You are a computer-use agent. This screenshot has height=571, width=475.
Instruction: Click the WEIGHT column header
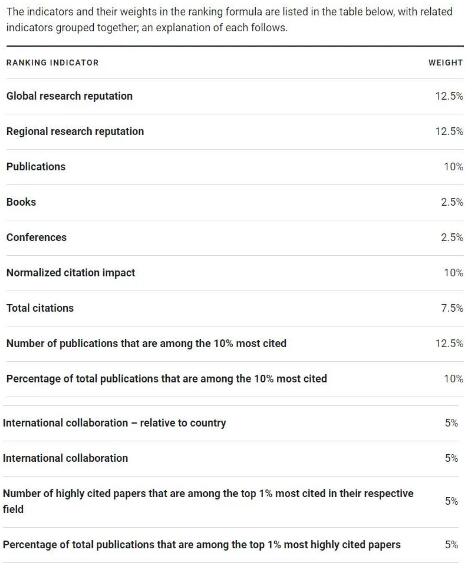tap(445, 63)
